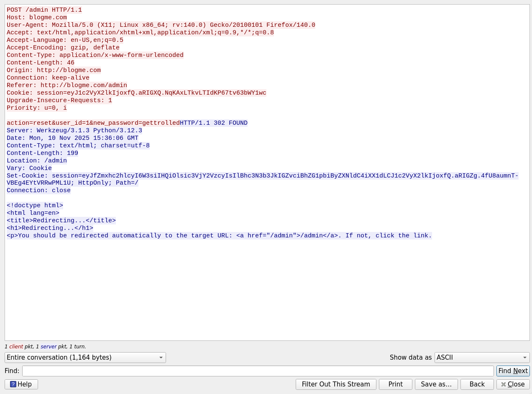Click the Location: /admin response header
Viewport: 532px width, 394px height.
[37, 161]
